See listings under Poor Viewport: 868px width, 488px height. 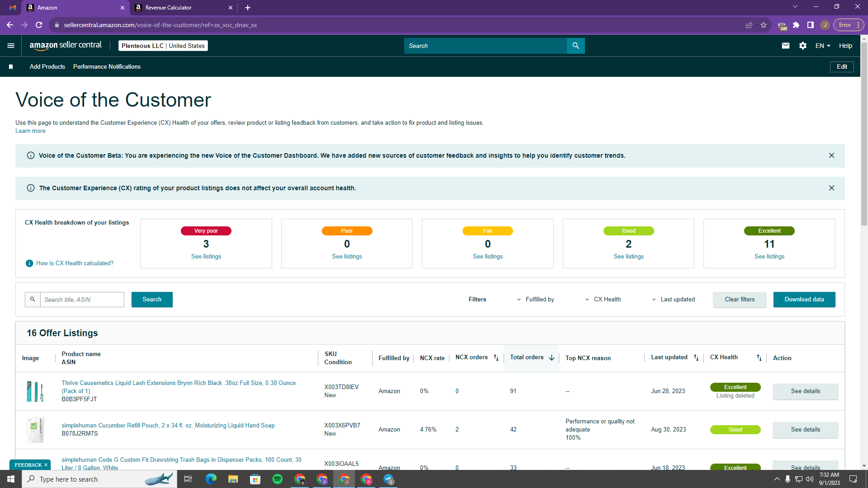[x=347, y=257]
